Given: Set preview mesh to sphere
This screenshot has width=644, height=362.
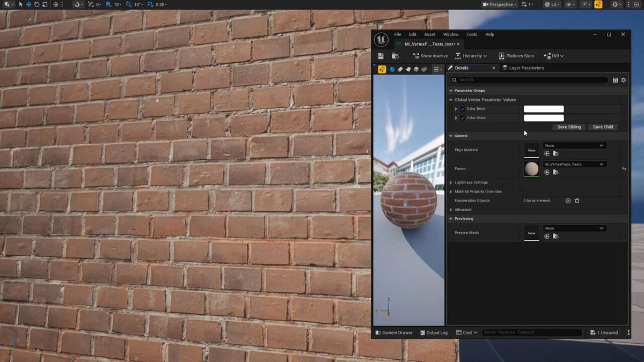Looking at the screenshot, I should (392, 69).
